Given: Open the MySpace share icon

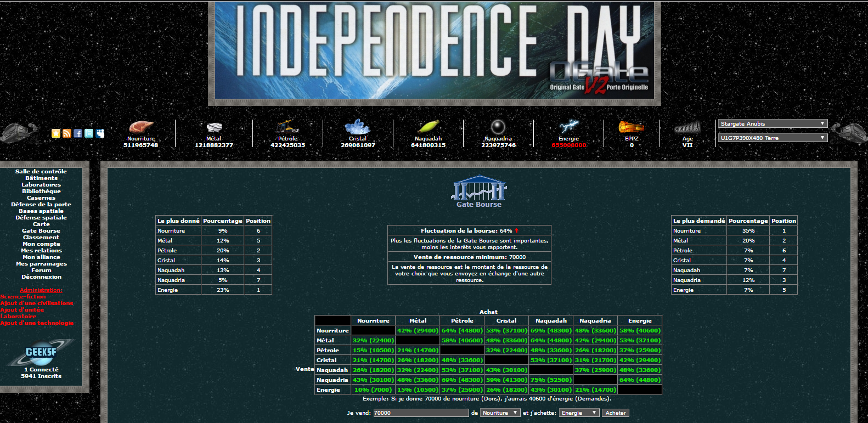Looking at the screenshot, I should (x=100, y=133).
